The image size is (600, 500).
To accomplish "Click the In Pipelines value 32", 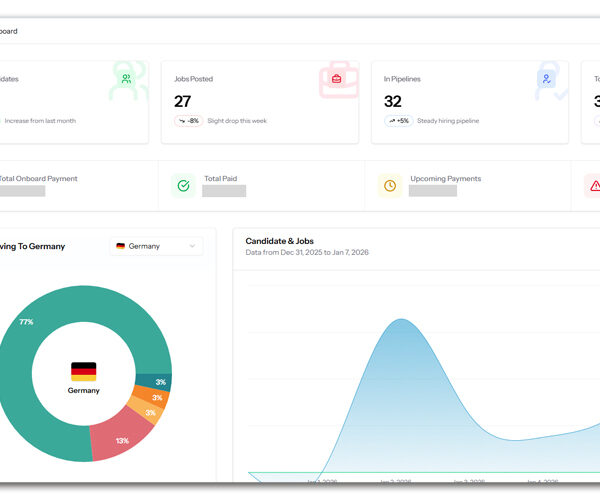I will click(x=393, y=101).
